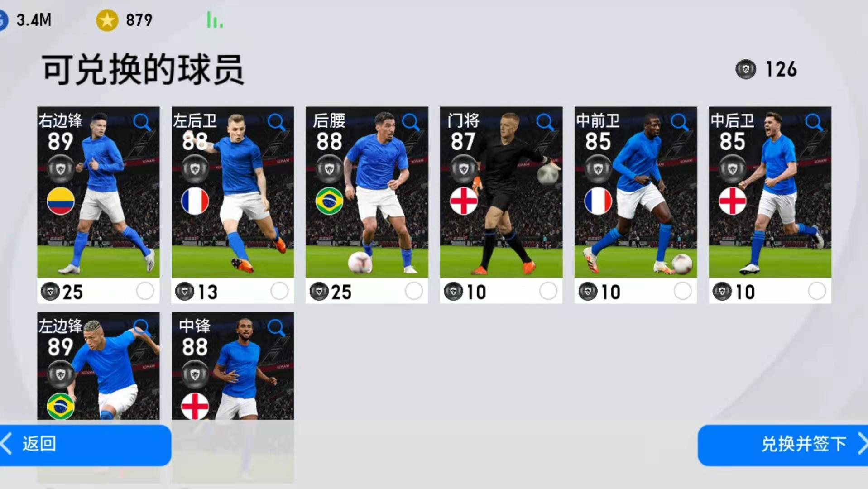
Task: Tap magnifier on 门将 87 goalkeeper card
Action: [x=545, y=122]
